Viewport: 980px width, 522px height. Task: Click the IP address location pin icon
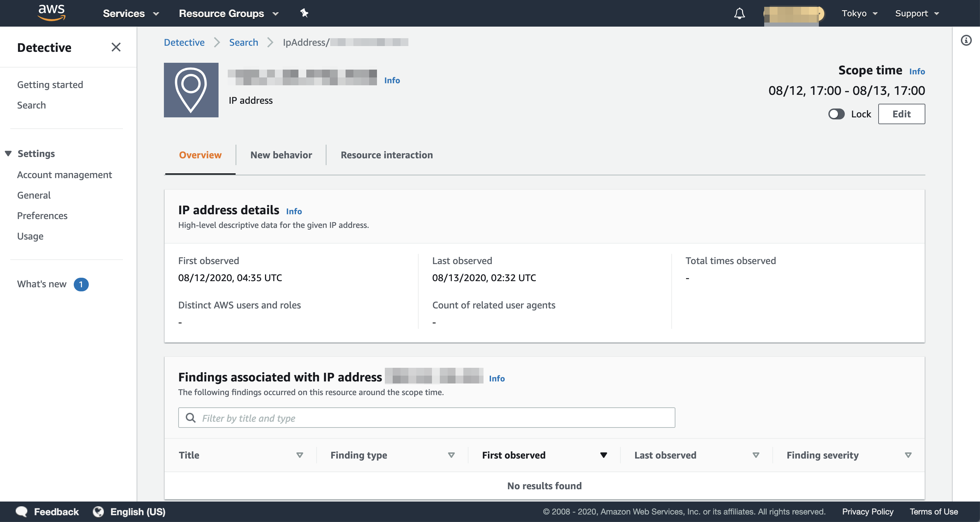(x=191, y=90)
